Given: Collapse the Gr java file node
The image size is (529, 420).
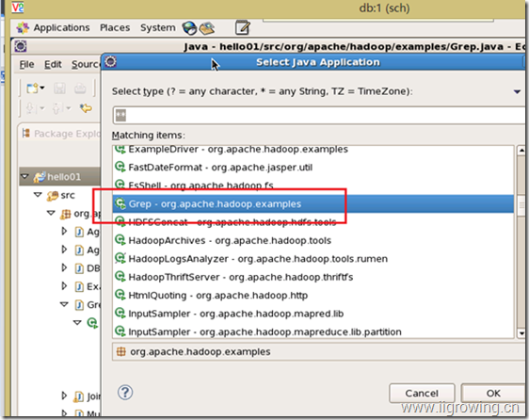Looking at the screenshot, I should (x=64, y=304).
